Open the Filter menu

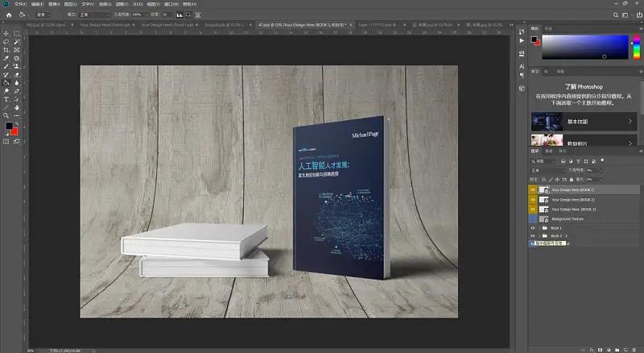pos(122,4)
